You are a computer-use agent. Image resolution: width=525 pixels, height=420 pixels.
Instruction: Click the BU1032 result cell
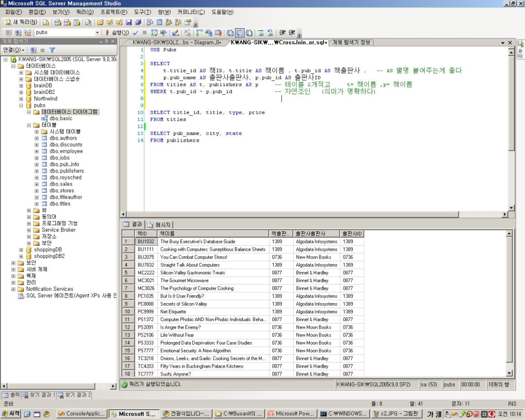click(x=146, y=242)
